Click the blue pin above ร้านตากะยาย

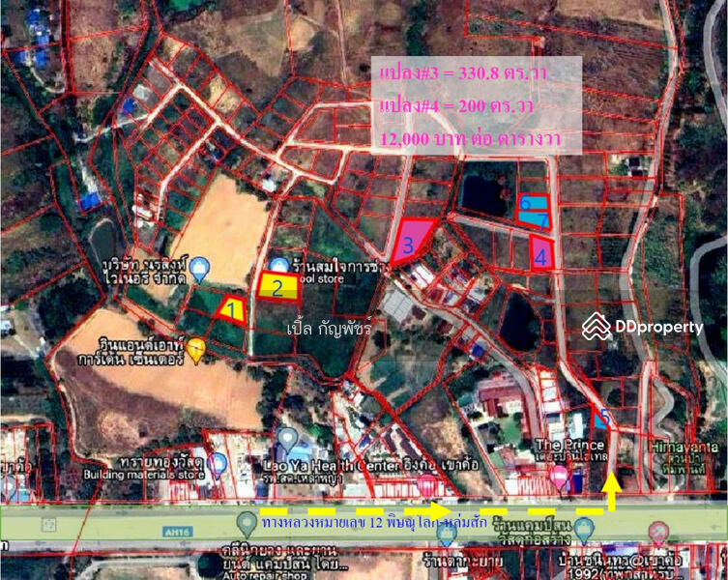[447, 534]
